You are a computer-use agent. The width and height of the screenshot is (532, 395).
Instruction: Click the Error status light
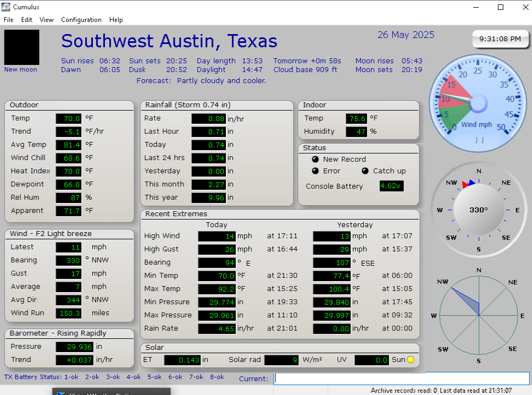(315, 171)
